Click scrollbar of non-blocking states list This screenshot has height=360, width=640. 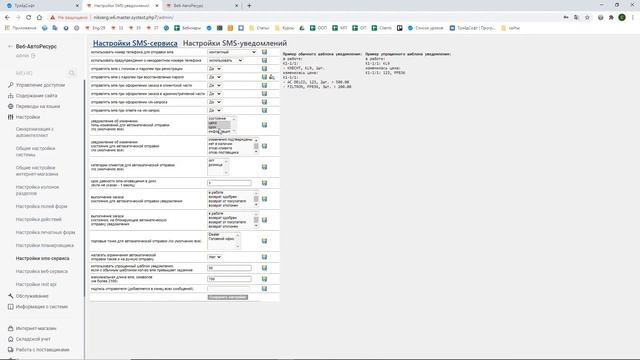pyautogui.click(x=256, y=220)
